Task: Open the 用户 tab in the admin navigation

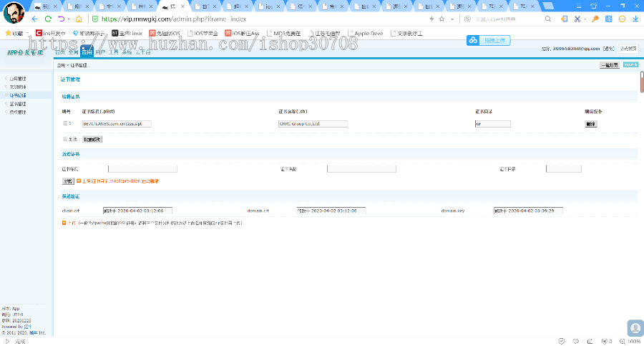Action: point(100,52)
